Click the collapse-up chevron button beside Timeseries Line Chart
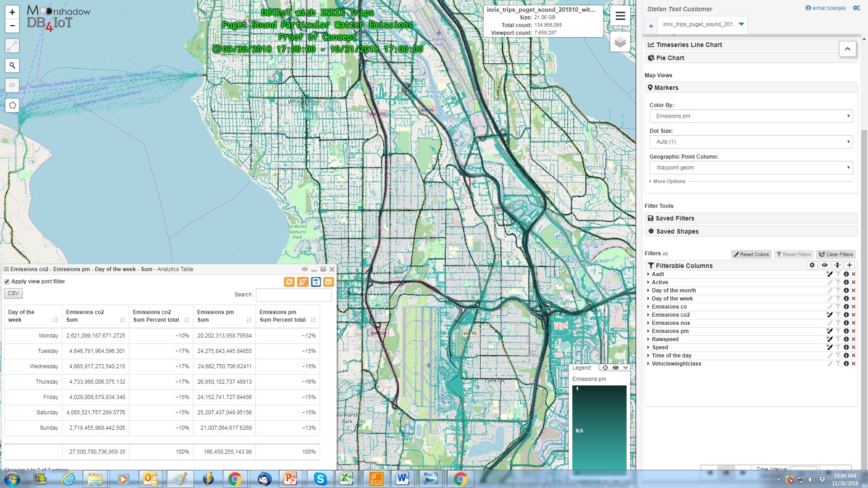 (848, 49)
